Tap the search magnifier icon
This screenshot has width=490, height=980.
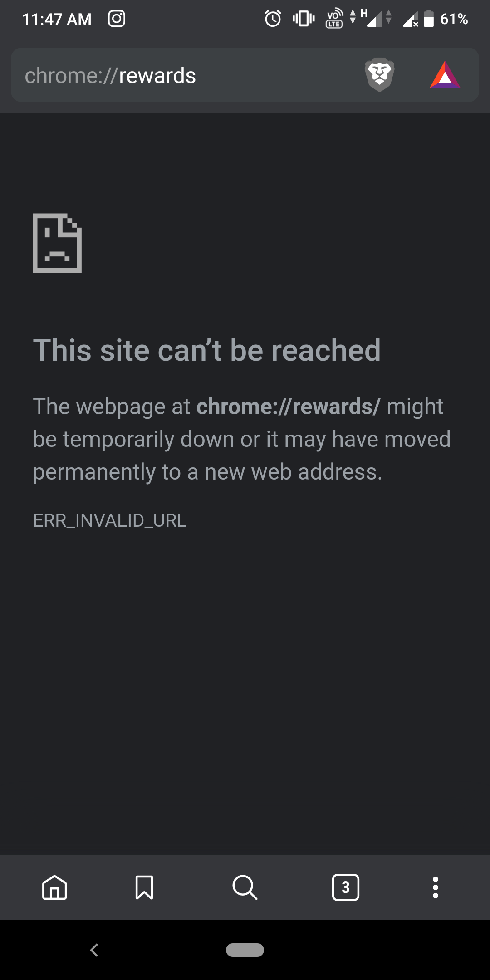click(245, 887)
